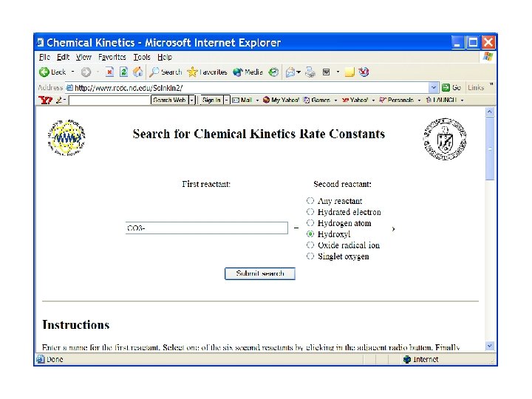Click the scroll up arrow
The height and width of the screenshot is (399, 532).
(x=490, y=112)
